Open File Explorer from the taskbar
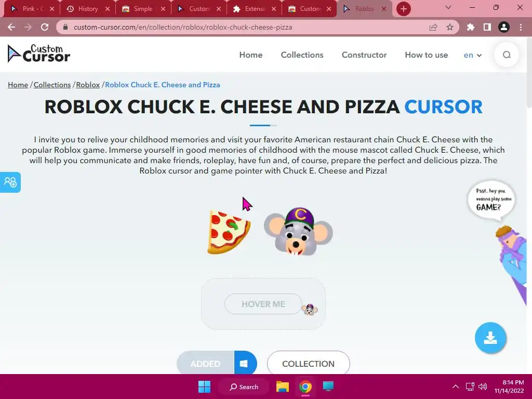The width and height of the screenshot is (532, 399). click(x=282, y=387)
